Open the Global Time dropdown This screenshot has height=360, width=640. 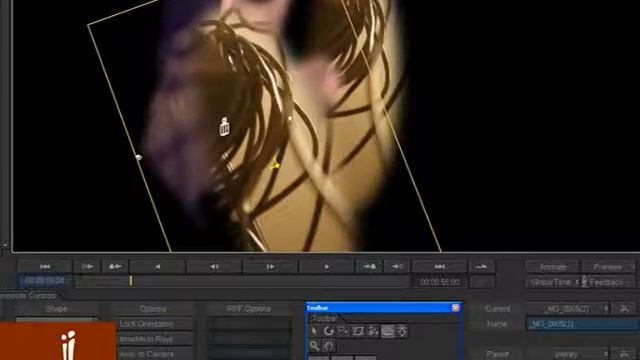click(553, 282)
